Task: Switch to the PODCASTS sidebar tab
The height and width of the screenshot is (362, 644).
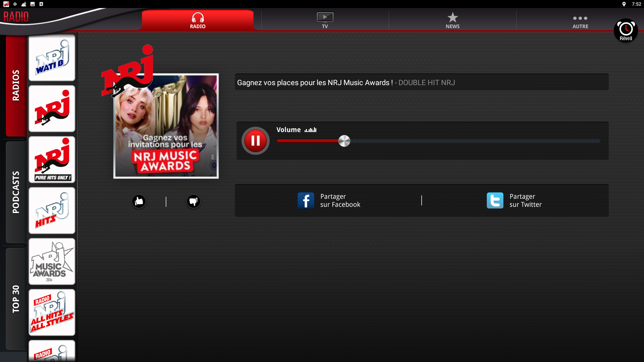Action: (x=15, y=189)
